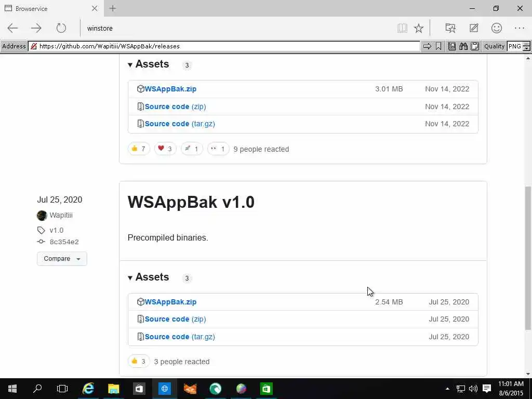This screenshot has width=532, height=399.
Task: Open a new tab with plus button
Action: pyautogui.click(x=113, y=8)
